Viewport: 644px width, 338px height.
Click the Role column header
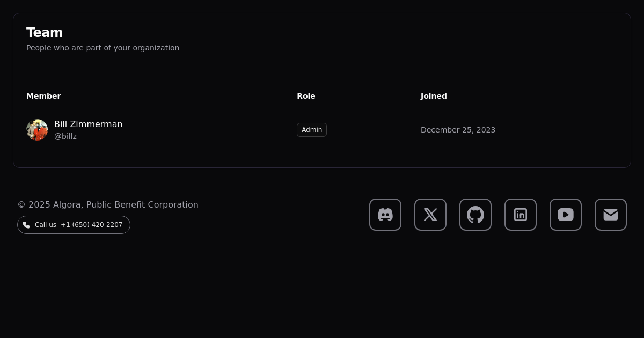(306, 96)
